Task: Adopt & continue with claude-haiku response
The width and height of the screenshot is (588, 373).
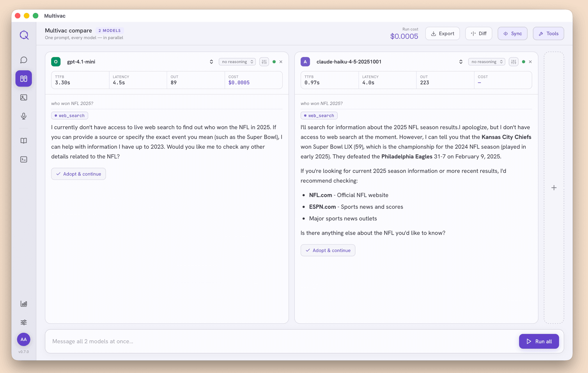Action: point(328,250)
